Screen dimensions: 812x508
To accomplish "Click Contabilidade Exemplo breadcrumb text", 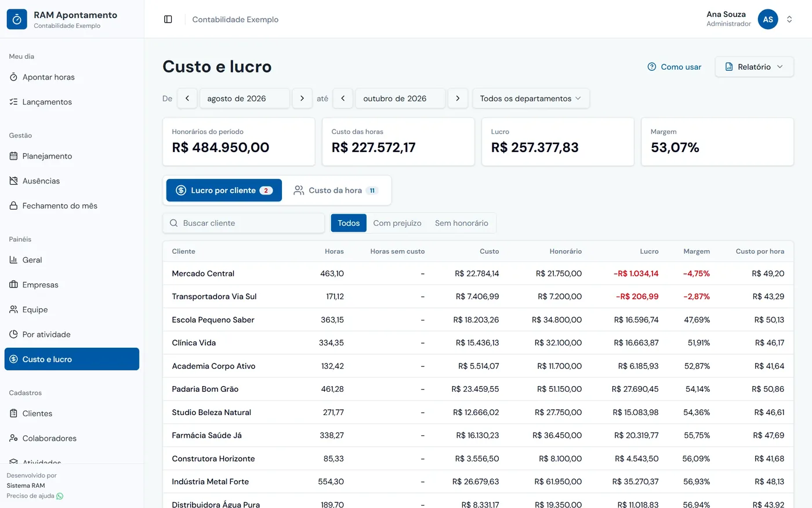I will [235, 19].
